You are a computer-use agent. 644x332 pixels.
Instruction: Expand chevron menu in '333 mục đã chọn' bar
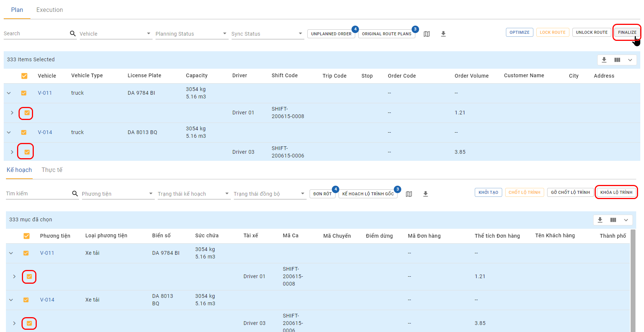626,220
